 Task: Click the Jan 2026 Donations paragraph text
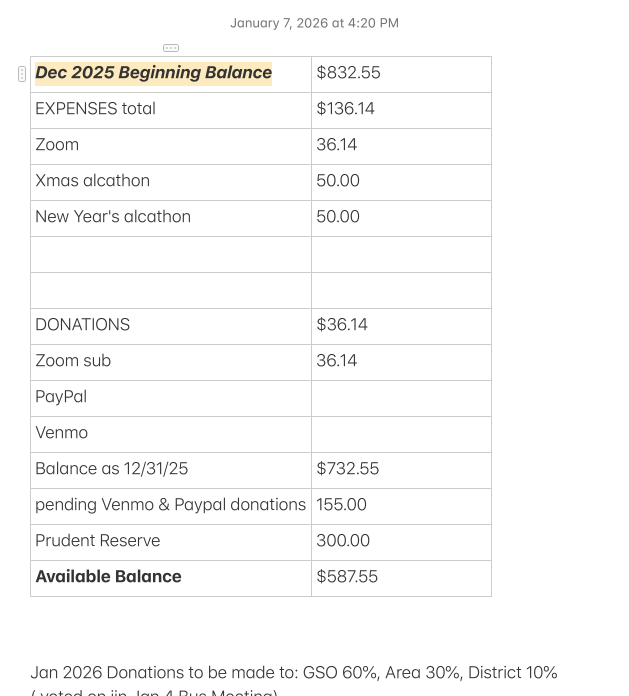[x=293, y=673]
